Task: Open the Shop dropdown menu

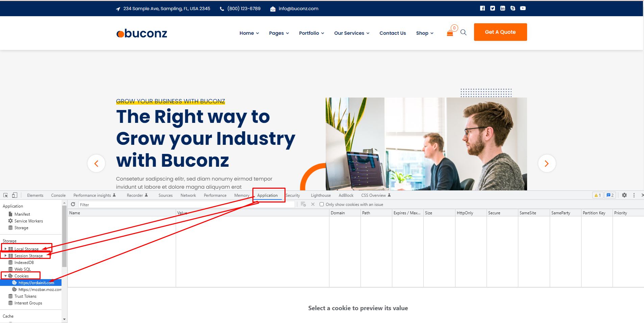Action: click(425, 33)
